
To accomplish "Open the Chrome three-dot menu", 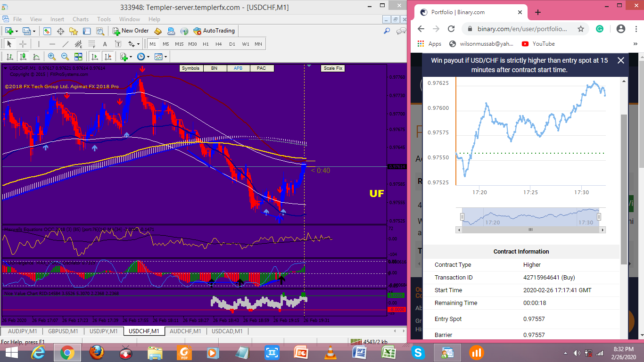I will pyautogui.click(x=636, y=29).
